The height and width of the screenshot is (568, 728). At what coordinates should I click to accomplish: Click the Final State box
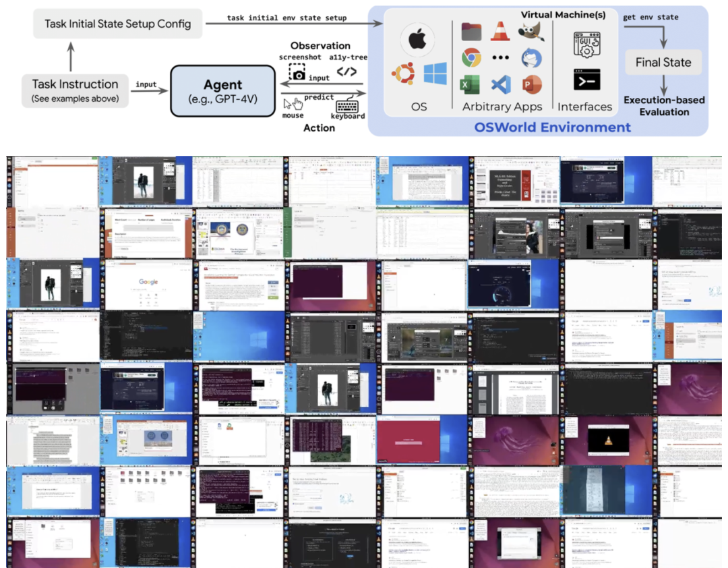coord(663,63)
